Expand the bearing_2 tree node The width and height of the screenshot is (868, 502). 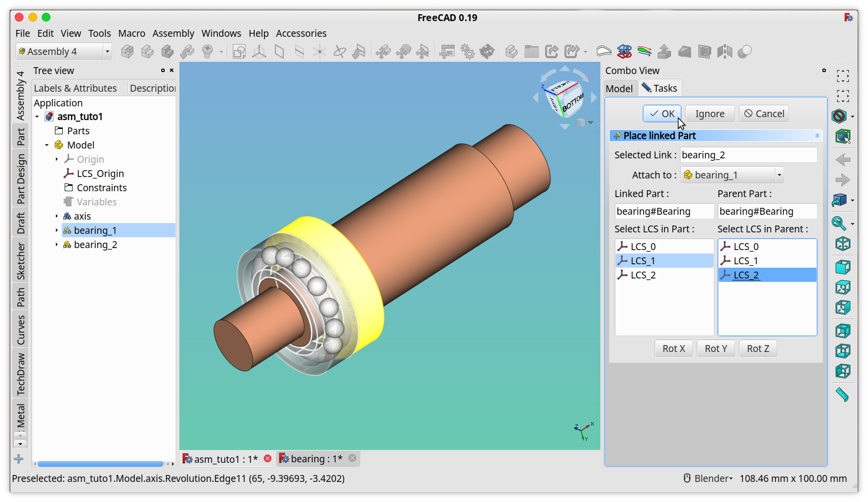[57, 245]
